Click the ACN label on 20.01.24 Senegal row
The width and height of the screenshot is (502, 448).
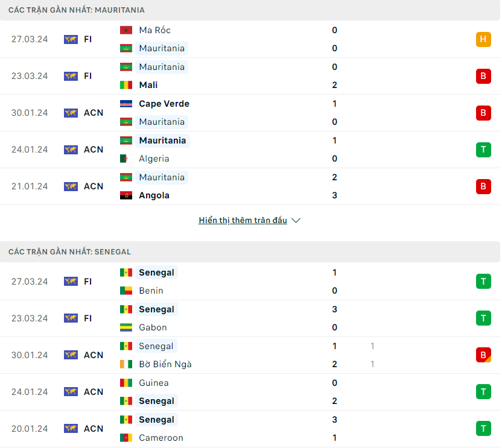pos(94,429)
